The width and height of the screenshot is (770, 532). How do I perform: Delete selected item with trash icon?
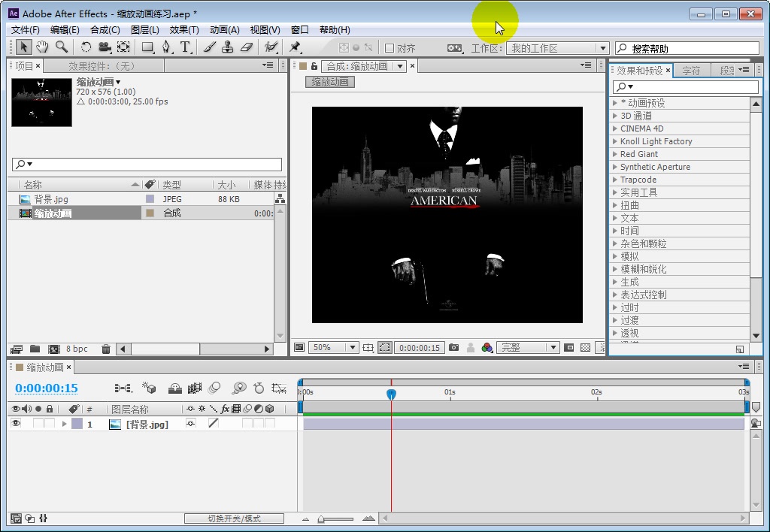click(x=105, y=349)
